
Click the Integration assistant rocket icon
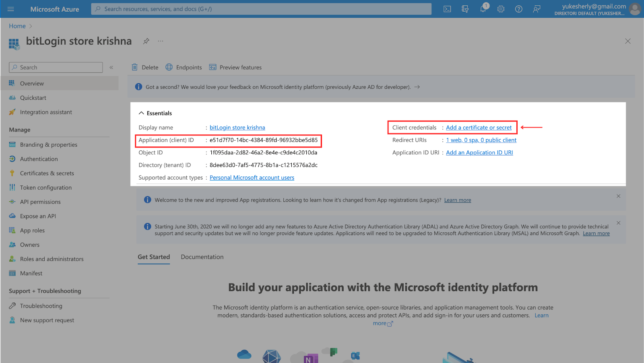pyautogui.click(x=12, y=112)
